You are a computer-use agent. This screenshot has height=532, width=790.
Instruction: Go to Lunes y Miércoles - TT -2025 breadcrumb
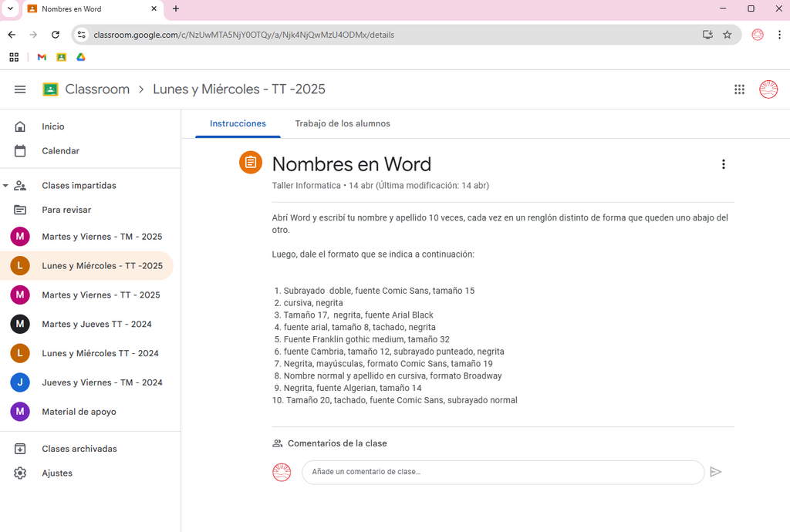(x=239, y=89)
